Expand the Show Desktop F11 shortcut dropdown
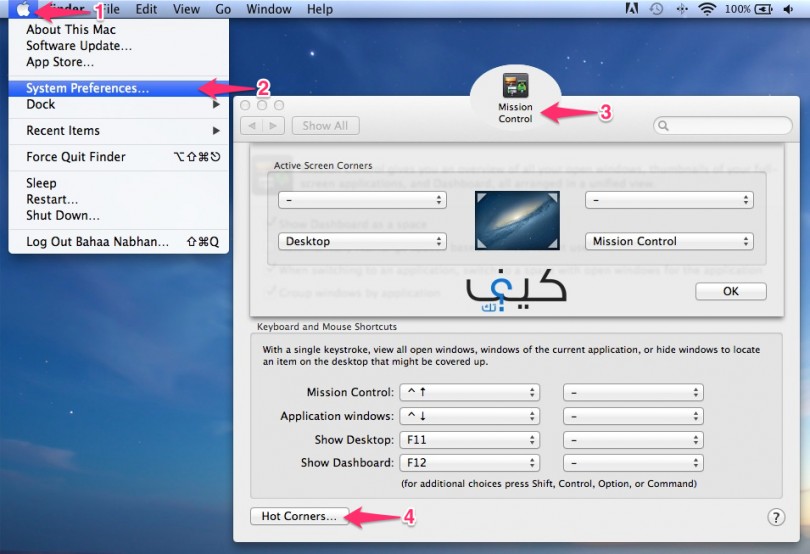The image size is (810, 554). click(x=469, y=439)
